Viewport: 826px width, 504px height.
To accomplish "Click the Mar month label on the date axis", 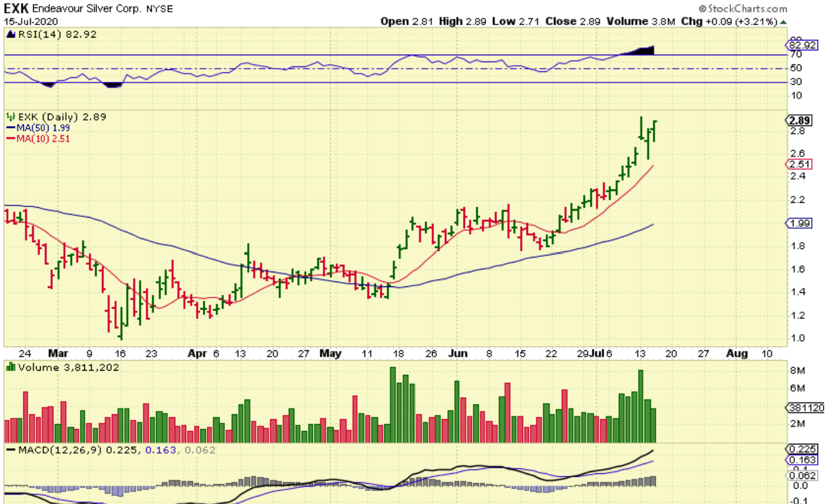I will point(58,354).
